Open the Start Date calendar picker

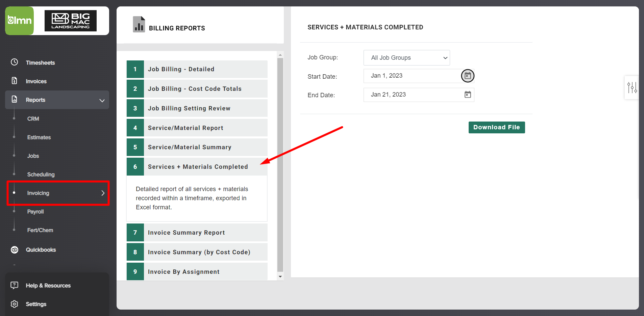click(468, 76)
